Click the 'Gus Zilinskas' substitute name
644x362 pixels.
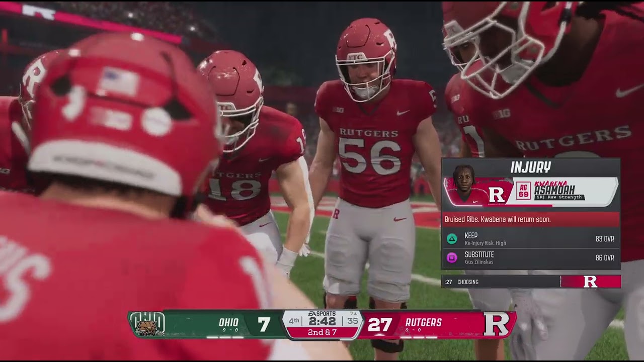coord(479,262)
